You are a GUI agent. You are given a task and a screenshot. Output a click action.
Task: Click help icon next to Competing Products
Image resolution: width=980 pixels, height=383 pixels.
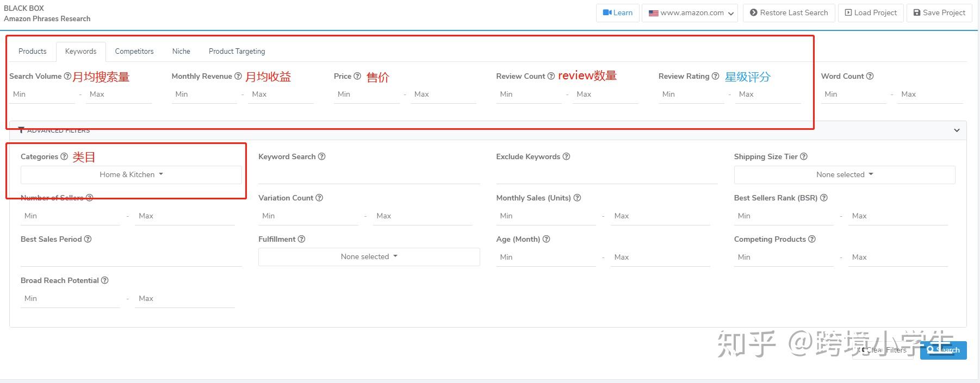(x=812, y=239)
